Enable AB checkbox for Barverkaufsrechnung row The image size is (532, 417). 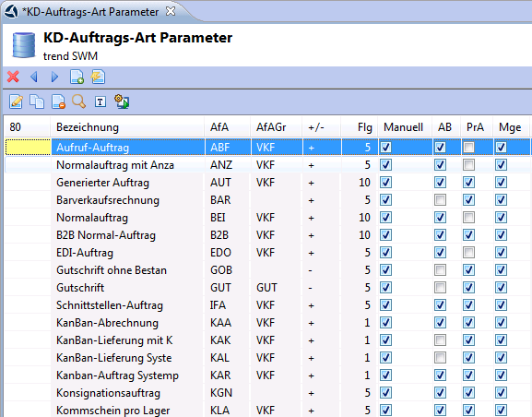pyautogui.click(x=440, y=200)
